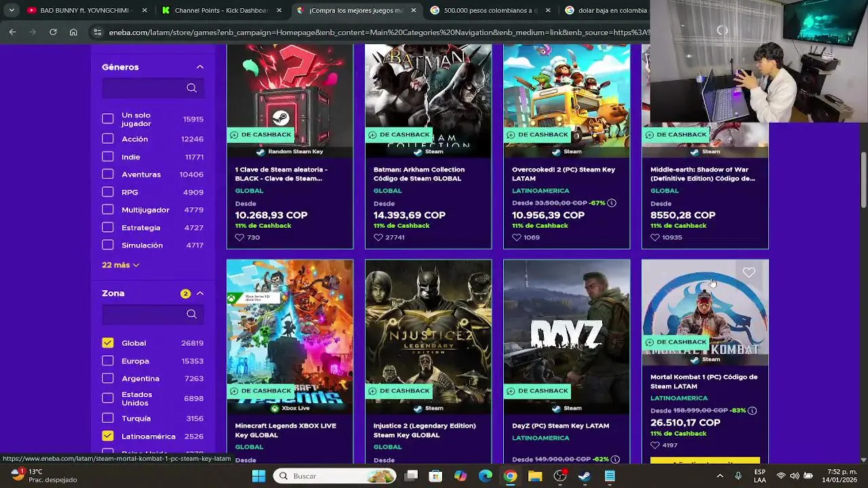Image resolution: width=868 pixels, height=488 pixels.
Task: Check the Estados Unidos zone
Action: pyautogui.click(x=108, y=398)
